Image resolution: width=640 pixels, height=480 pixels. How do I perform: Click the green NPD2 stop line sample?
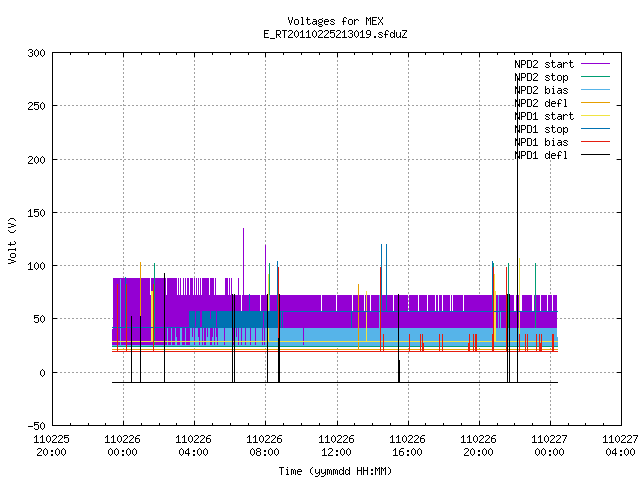pyautogui.click(x=596, y=77)
